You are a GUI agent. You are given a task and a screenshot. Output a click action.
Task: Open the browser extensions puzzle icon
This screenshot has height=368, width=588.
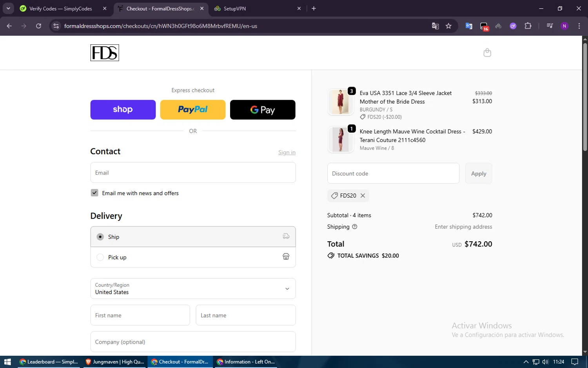528,26
